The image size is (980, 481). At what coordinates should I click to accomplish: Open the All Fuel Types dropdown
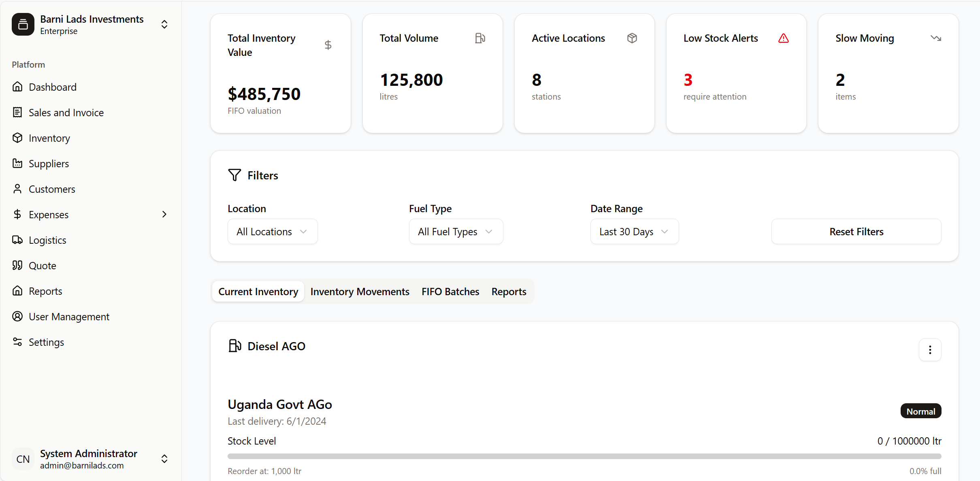456,232
